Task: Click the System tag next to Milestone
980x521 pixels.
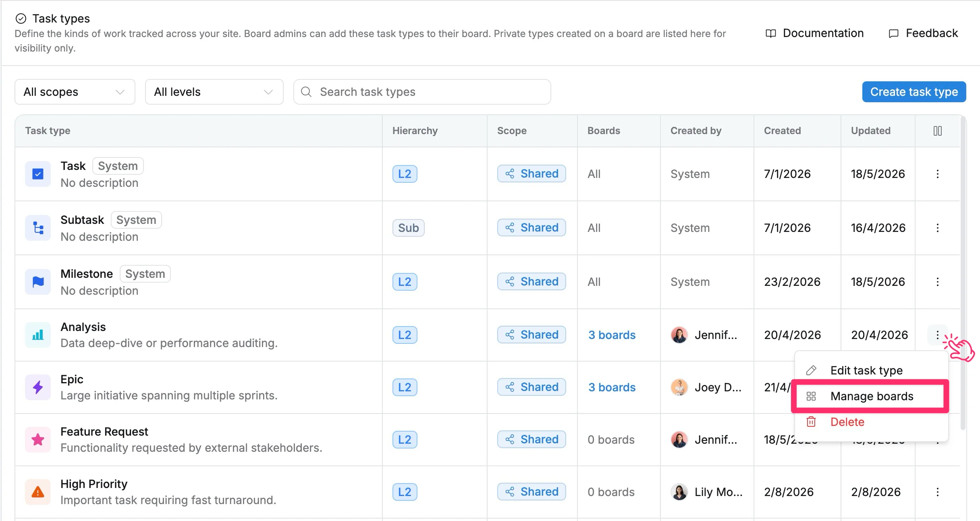Action: click(x=145, y=274)
